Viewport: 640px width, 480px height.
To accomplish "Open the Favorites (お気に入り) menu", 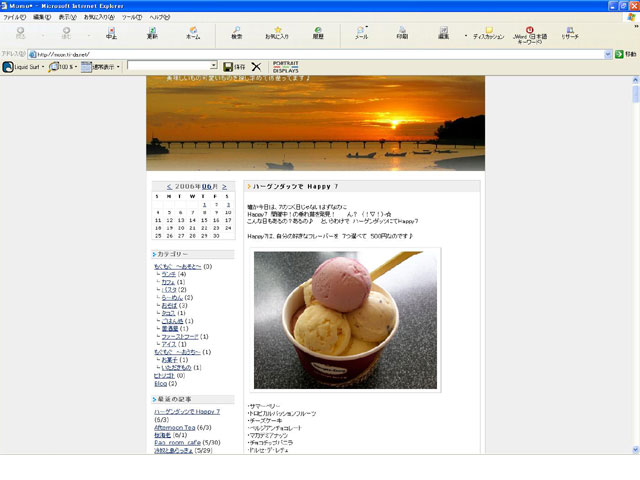I will 99,17.
